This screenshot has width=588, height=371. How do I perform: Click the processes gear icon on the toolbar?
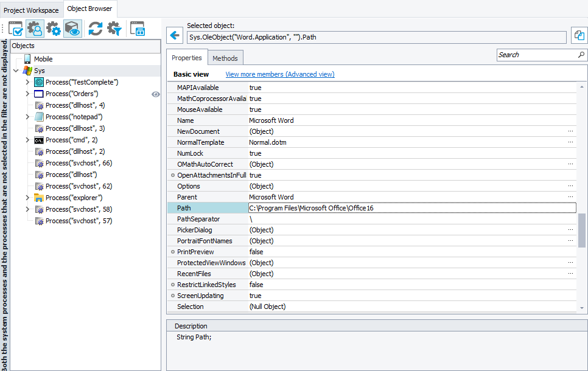point(54,29)
